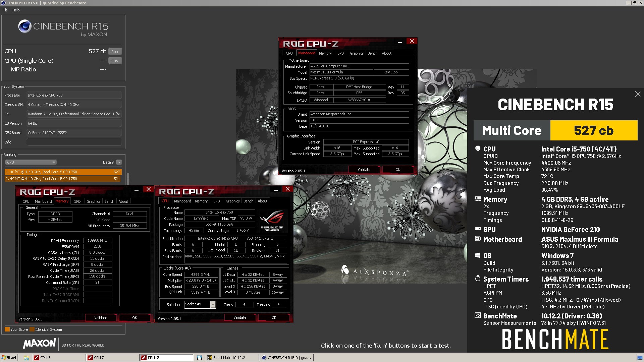This screenshot has width=644, height=362.
Task: Close the BenchMate result panel with the X icon
Action: [x=637, y=94]
